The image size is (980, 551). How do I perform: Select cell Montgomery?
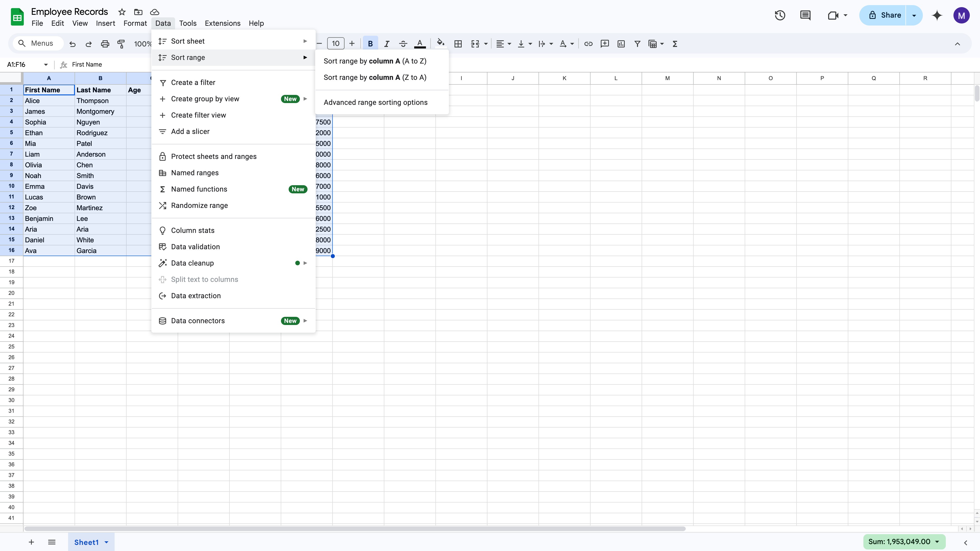101,111
